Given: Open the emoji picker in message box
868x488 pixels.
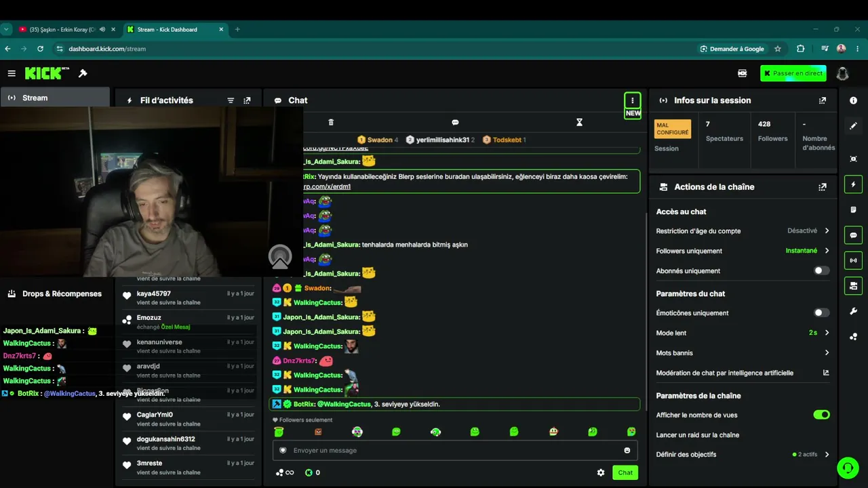Looking at the screenshot, I should 627,450.
